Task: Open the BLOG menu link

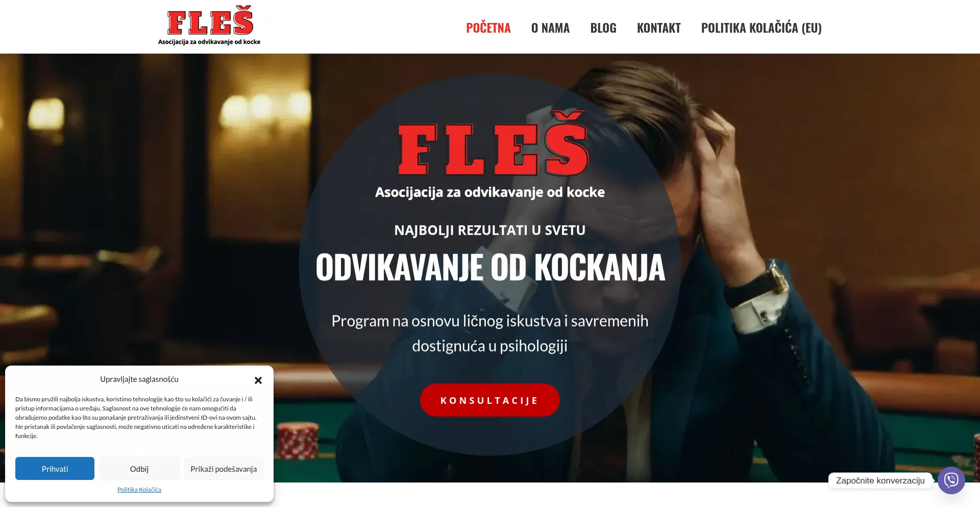Action: pos(603,28)
